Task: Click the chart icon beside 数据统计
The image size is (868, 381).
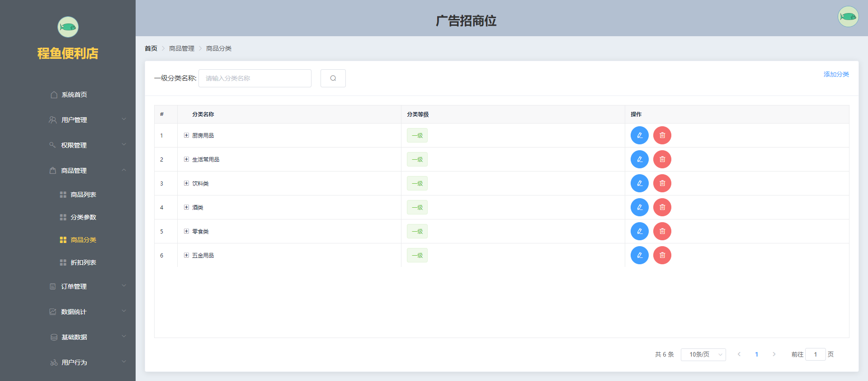Action: [53, 312]
